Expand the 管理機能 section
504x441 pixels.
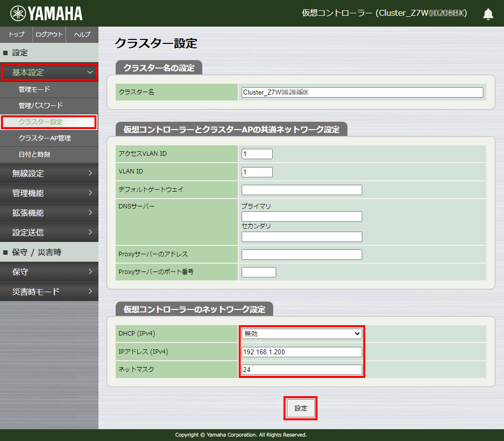[x=49, y=193]
